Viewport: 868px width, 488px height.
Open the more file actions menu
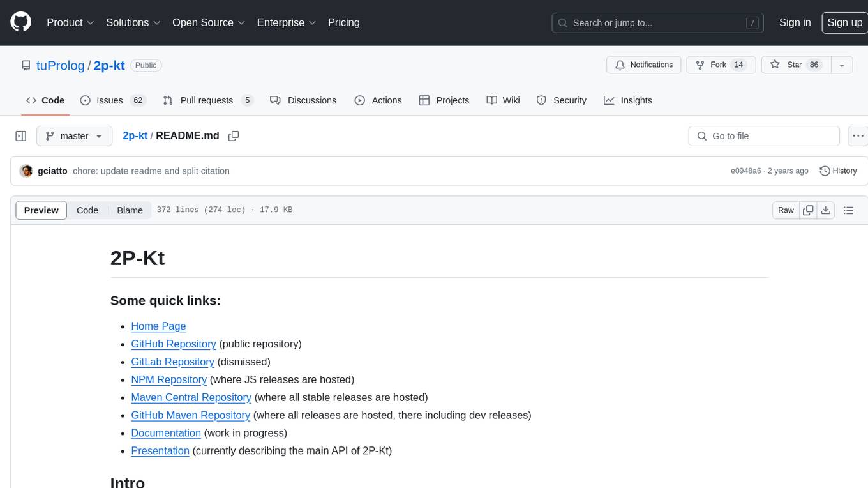coord(858,136)
